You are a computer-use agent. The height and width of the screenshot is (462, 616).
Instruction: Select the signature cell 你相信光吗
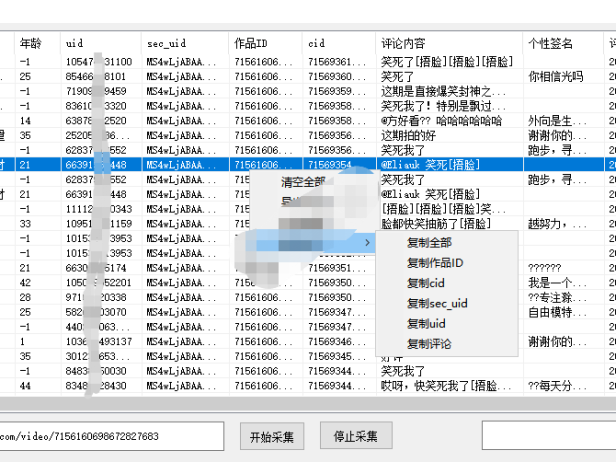[x=556, y=77]
